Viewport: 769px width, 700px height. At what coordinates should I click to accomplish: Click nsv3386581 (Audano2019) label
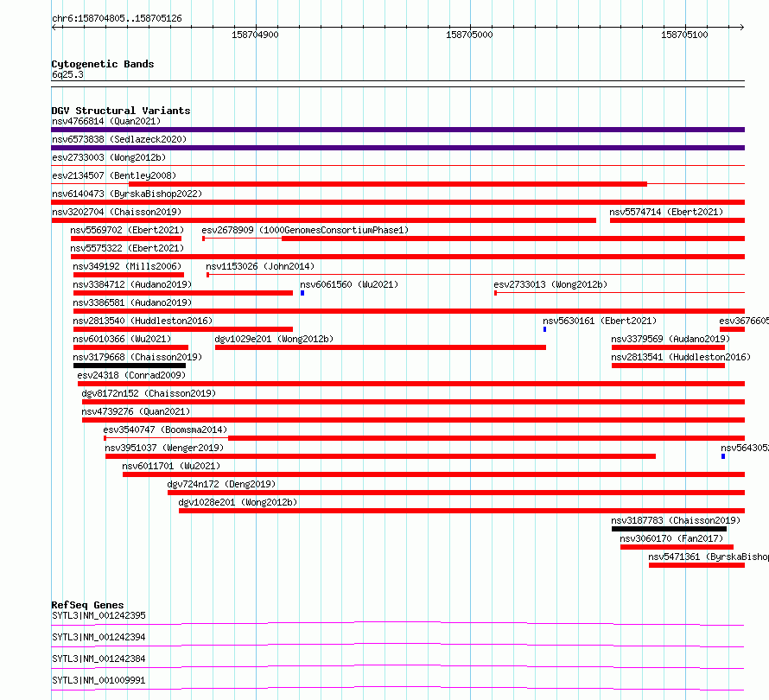[x=132, y=302]
